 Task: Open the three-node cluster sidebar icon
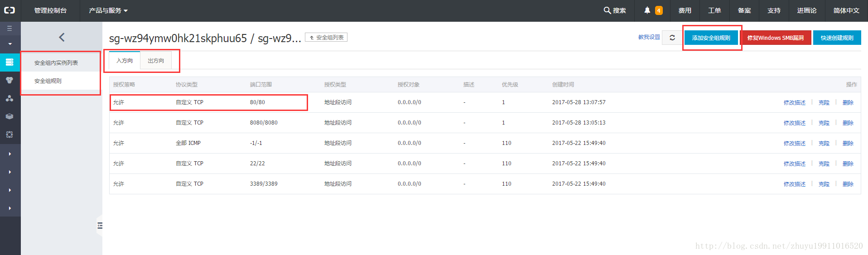(10, 98)
